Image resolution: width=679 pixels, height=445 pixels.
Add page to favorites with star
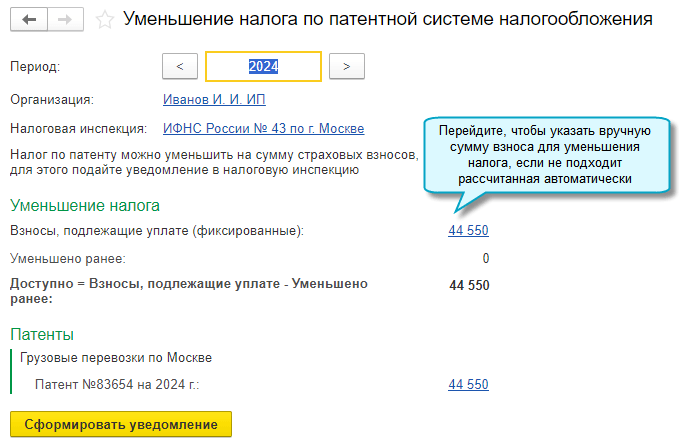pyautogui.click(x=105, y=19)
